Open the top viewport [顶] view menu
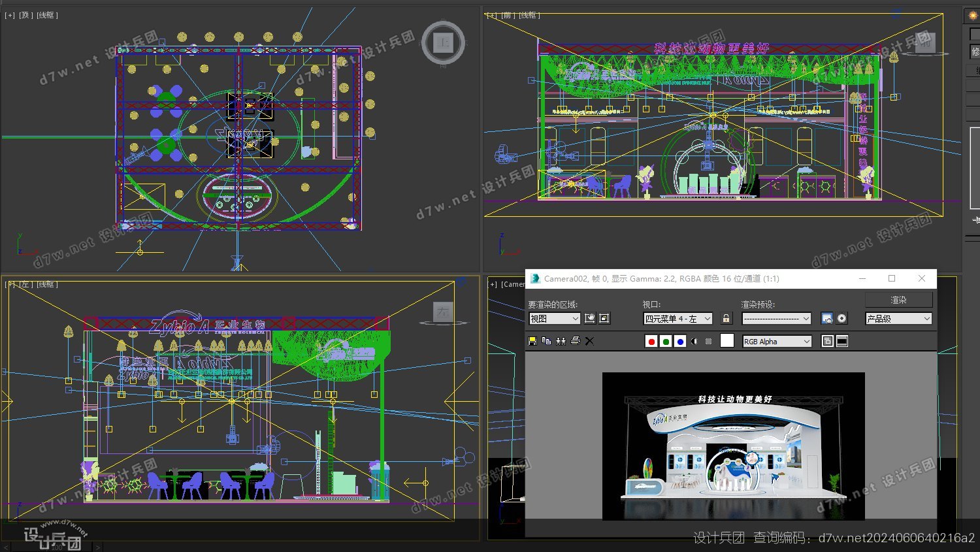This screenshot has height=552, width=980. tap(25, 15)
